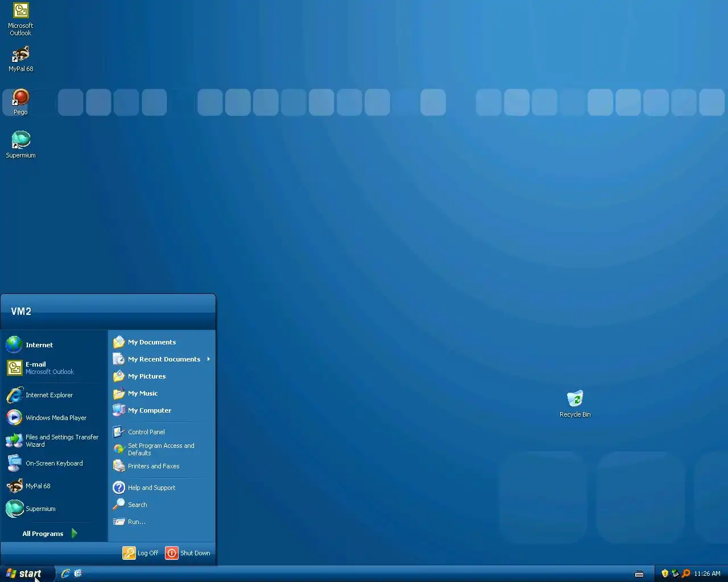Open My Computer from Start menu
728x582 pixels.
click(162, 410)
